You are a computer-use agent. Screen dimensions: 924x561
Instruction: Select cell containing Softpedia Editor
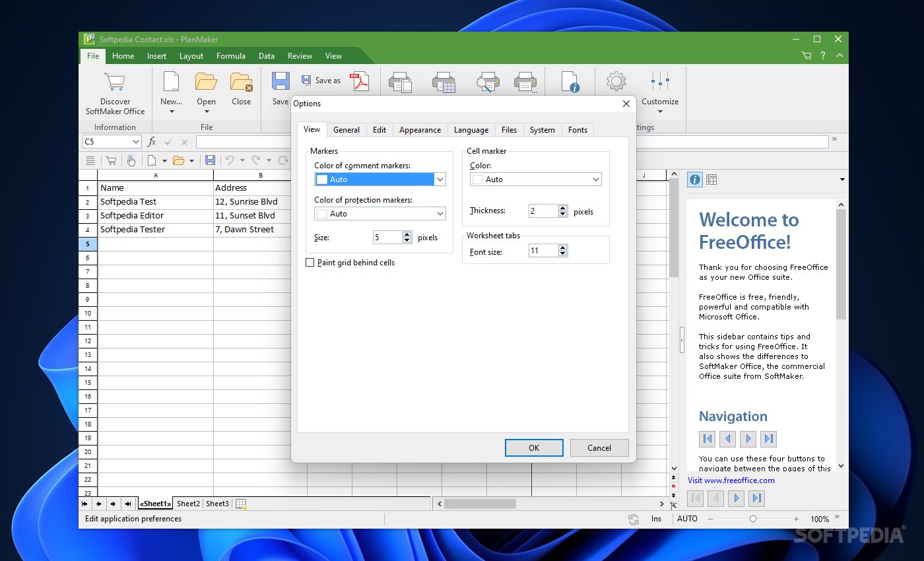(155, 216)
